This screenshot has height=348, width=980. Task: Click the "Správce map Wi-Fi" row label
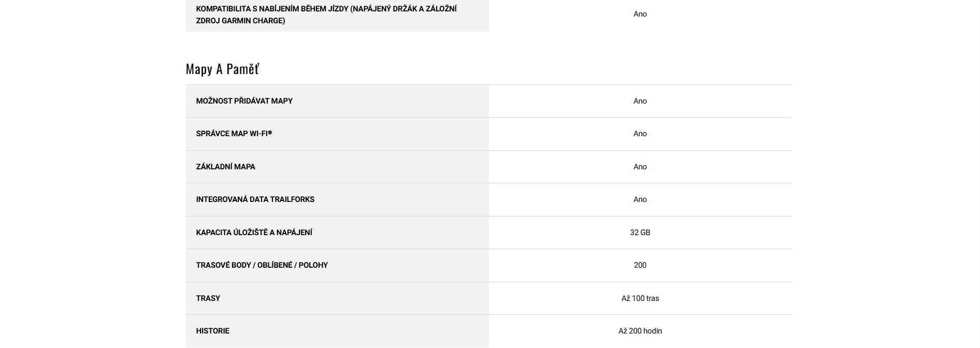[x=232, y=134]
